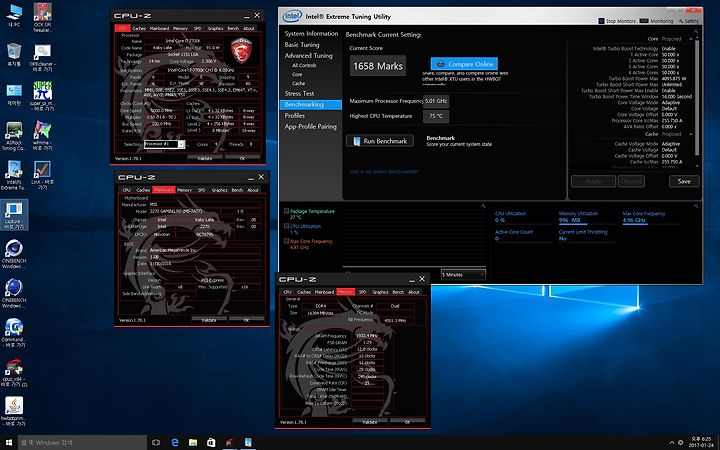Open System Information in XTU sidebar
The image size is (720, 450).
tap(311, 34)
